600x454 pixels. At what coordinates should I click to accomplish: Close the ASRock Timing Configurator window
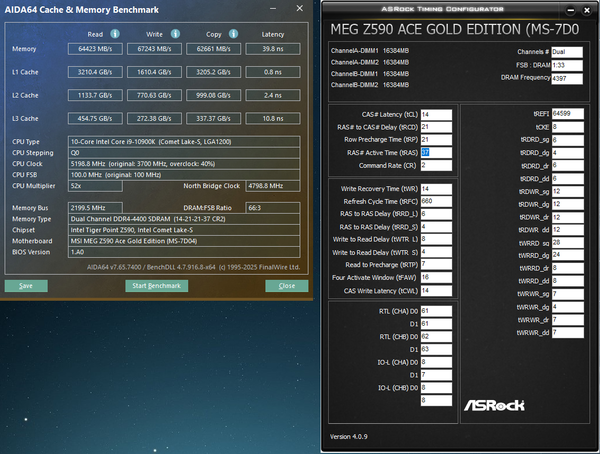point(587,10)
